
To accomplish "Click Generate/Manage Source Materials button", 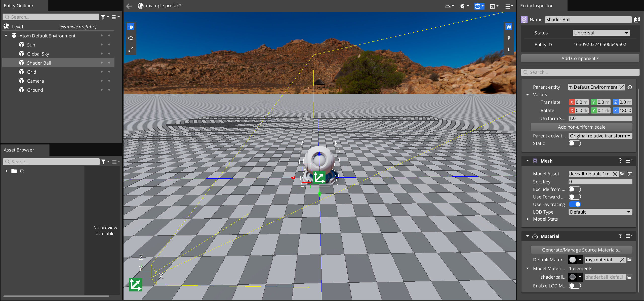I will click(x=582, y=250).
